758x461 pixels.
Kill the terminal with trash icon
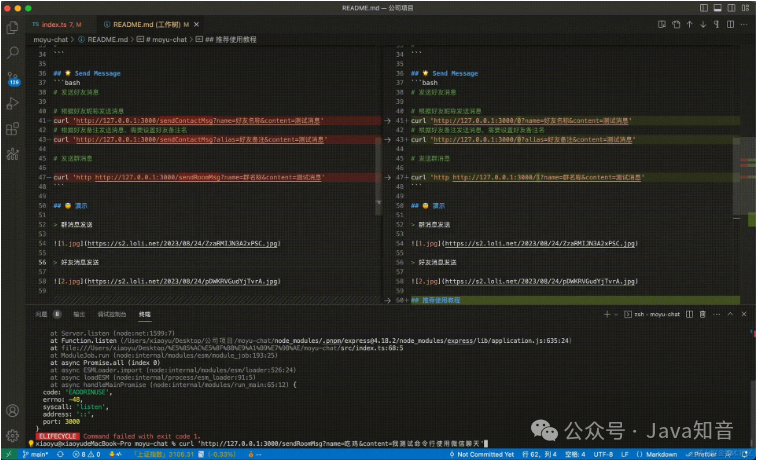703,315
